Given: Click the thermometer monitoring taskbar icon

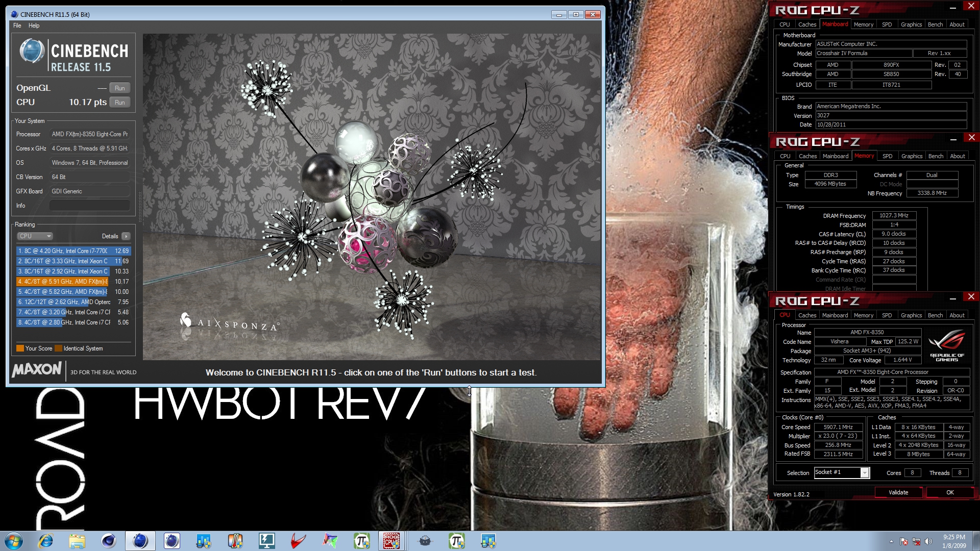Looking at the screenshot, I should [x=235, y=541].
